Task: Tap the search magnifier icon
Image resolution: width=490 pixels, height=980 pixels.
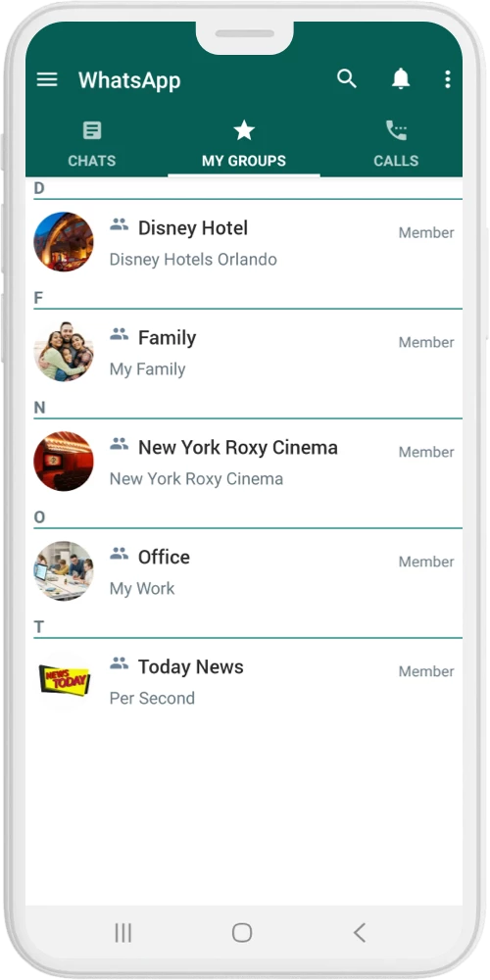Action: click(346, 78)
